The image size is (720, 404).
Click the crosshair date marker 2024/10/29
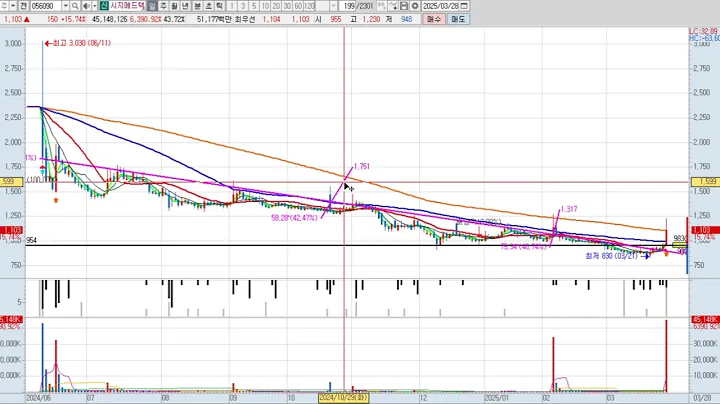343,398
